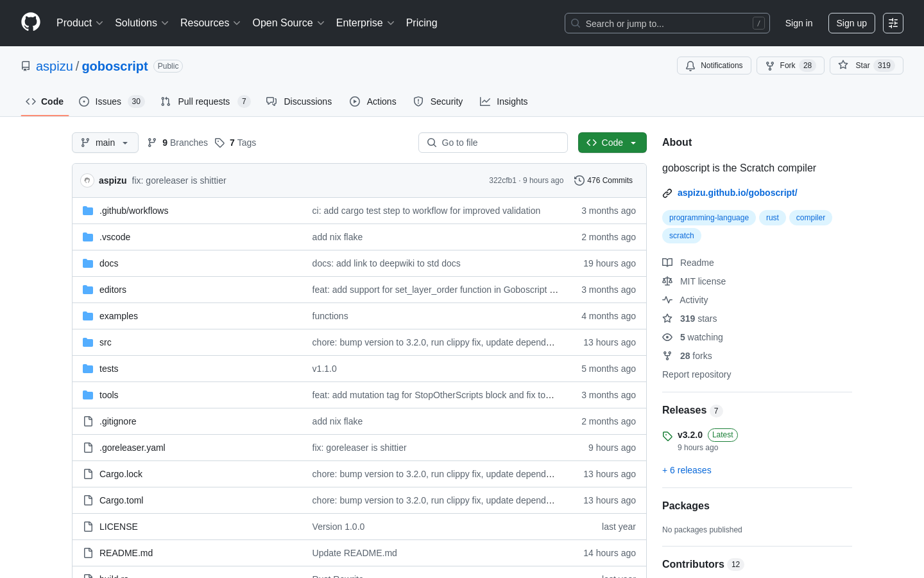This screenshot has height=578, width=924.
Task: Open the green Code dropdown button
Action: click(612, 143)
